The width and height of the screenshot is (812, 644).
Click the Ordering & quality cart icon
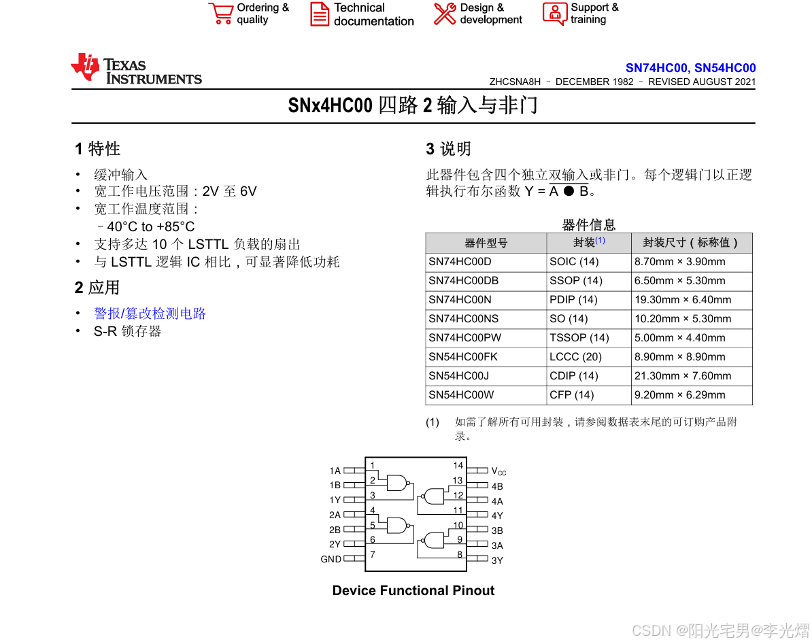point(220,14)
